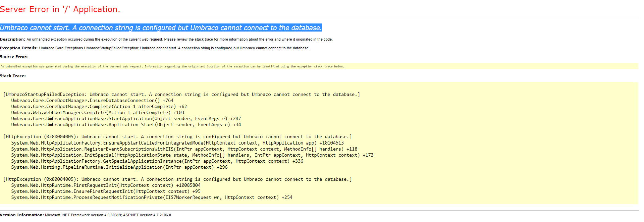Image resolution: width=644 pixels, height=222 pixels.
Task: Click the "UmbracoApplicationBase.StartApplication" +247 line
Action: point(126,119)
